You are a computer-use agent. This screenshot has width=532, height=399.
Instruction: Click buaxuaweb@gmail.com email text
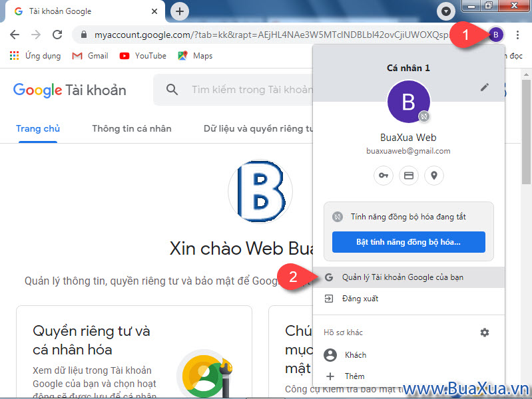coord(409,151)
